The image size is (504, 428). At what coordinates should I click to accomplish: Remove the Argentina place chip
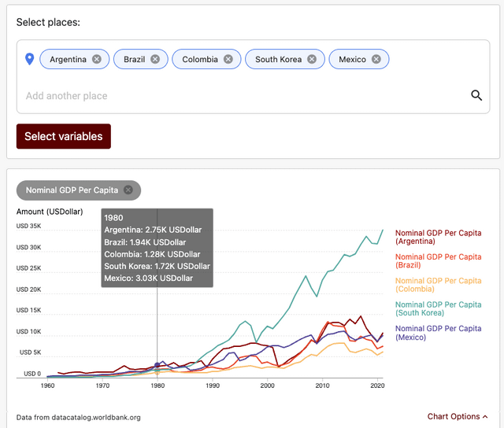click(96, 59)
